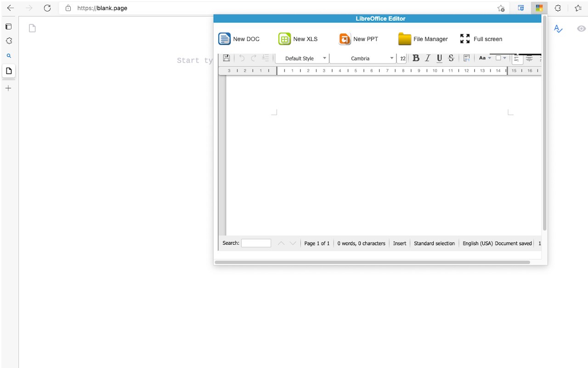Open the highlight color box dropdown
This screenshot has height=368, width=588.
pos(501,58)
